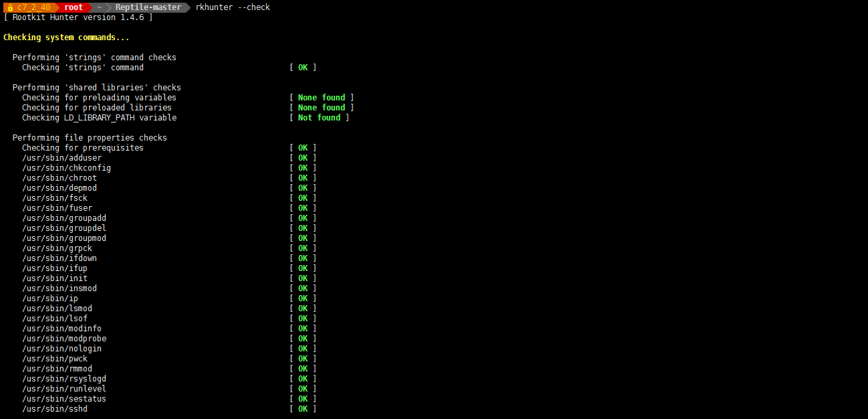Select the Rootkit Hunter version 1.4.6 line
The height and width of the screenshot is (419, 868).
[78, 17]
